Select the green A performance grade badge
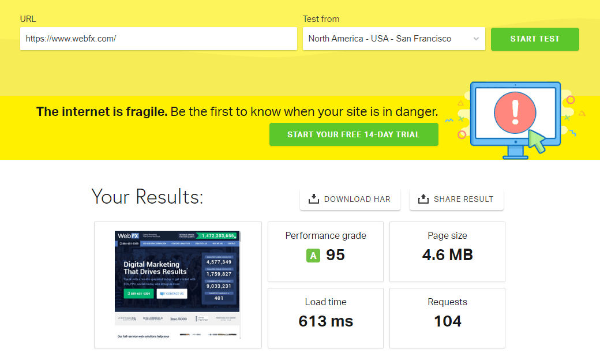 (x=313, y=254)
